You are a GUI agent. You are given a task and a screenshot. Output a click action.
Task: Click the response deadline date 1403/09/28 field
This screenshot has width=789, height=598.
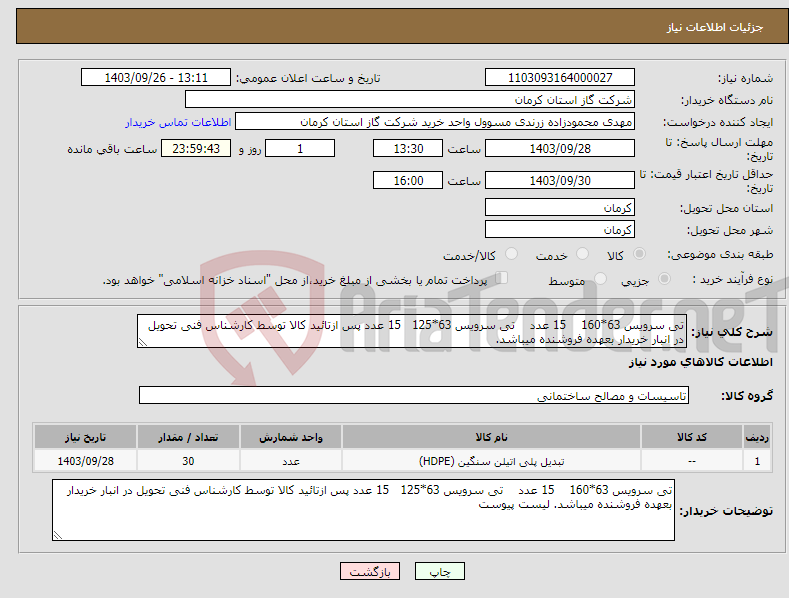(560, 148)
